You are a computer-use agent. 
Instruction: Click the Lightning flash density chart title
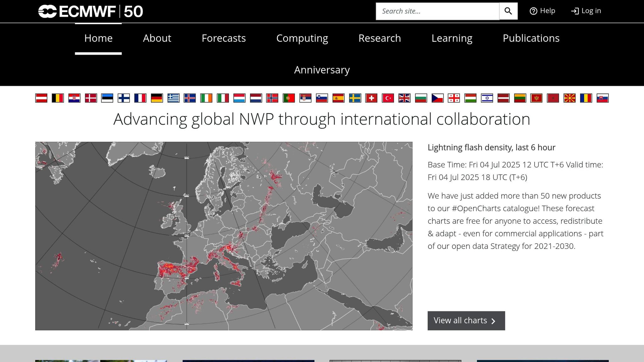(x=491, y=147)
